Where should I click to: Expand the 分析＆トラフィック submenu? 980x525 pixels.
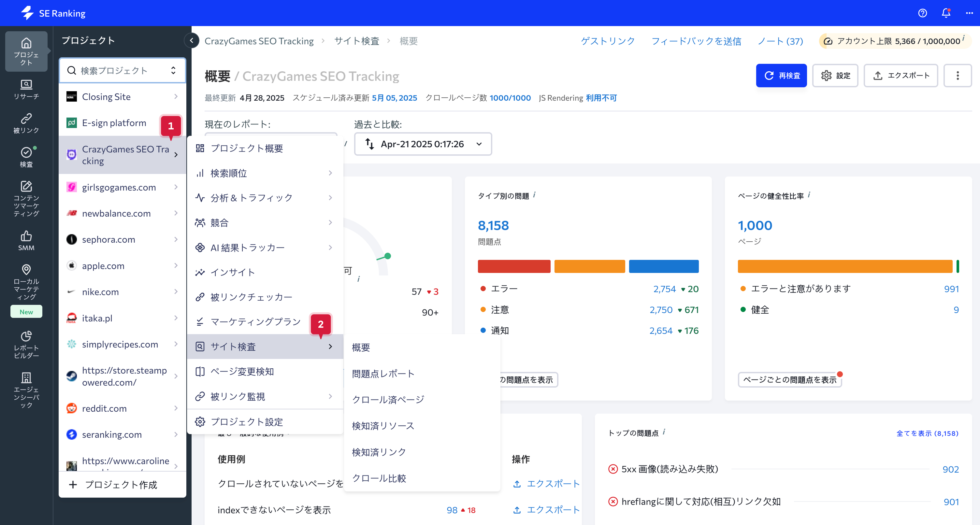tap(330, 198)
